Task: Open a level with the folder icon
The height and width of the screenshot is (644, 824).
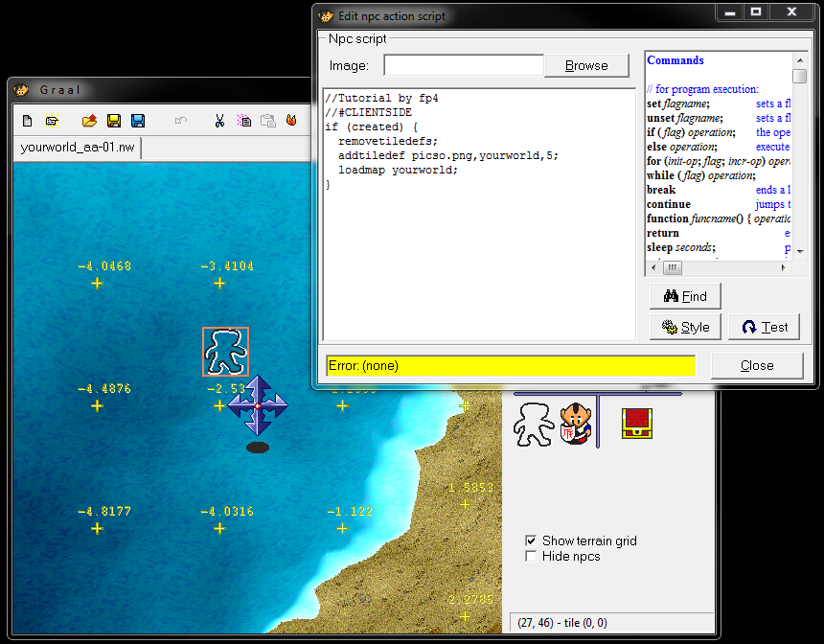Action: [x=89, y=121]
